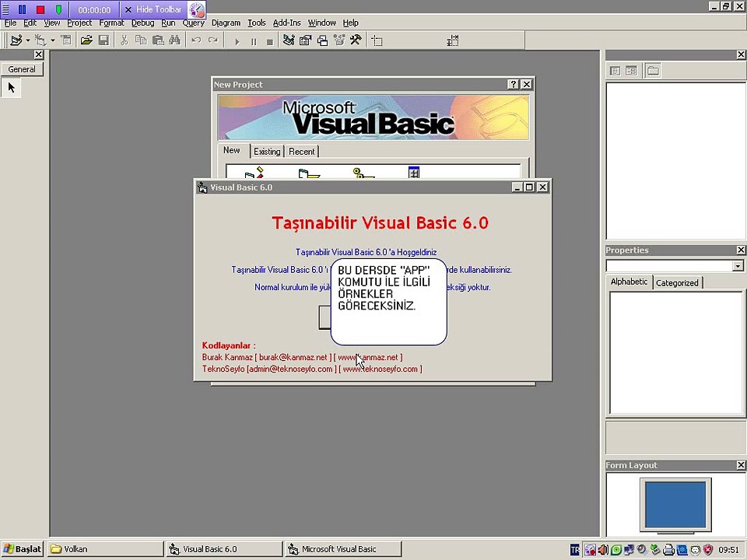Image resolution: width=747 pixels, height=560 pixels.
Task: Open the Debug menu
Action: coord(142,23)
